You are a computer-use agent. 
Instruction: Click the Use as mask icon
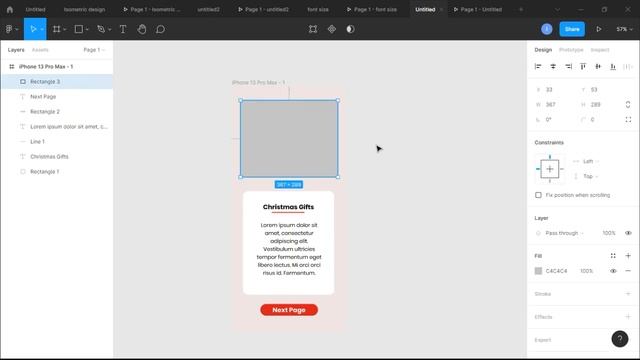(x=351, y=29)
